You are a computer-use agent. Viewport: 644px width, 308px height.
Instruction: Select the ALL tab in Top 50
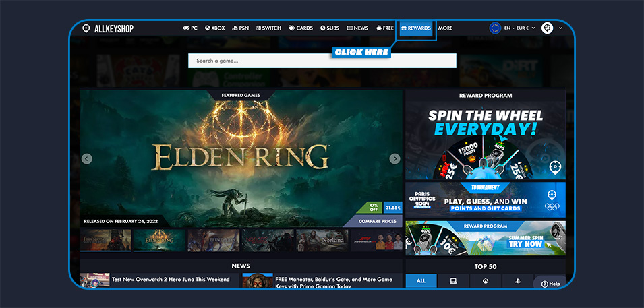point(421,281)
